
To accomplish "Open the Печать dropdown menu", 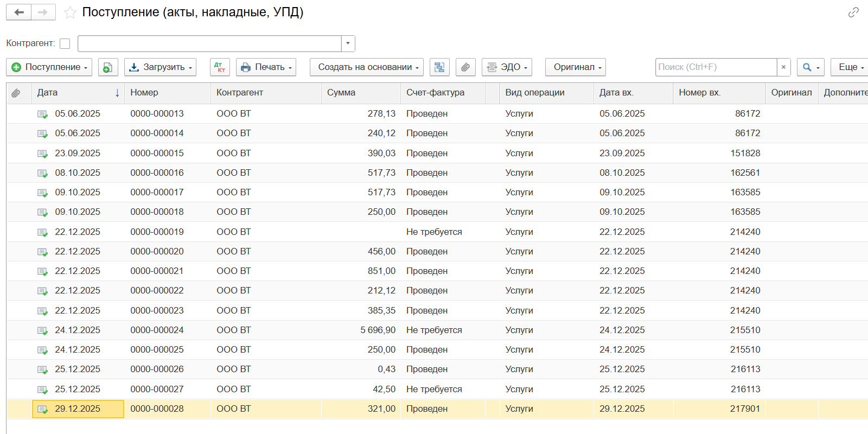I will click(x=266, y=67).
